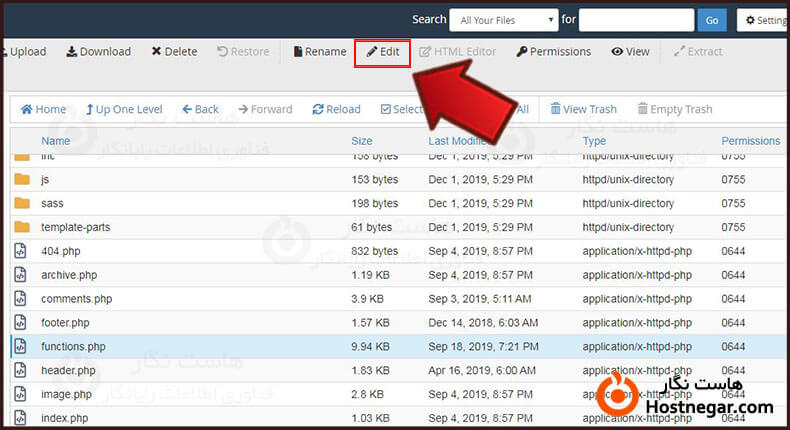Select the template-parts folder

(75, 228)
